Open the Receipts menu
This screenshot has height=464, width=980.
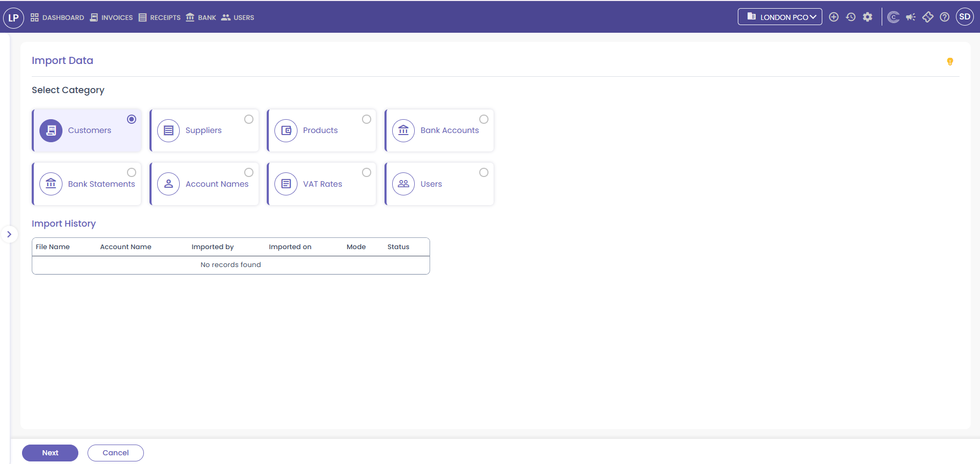click(159, 17)
